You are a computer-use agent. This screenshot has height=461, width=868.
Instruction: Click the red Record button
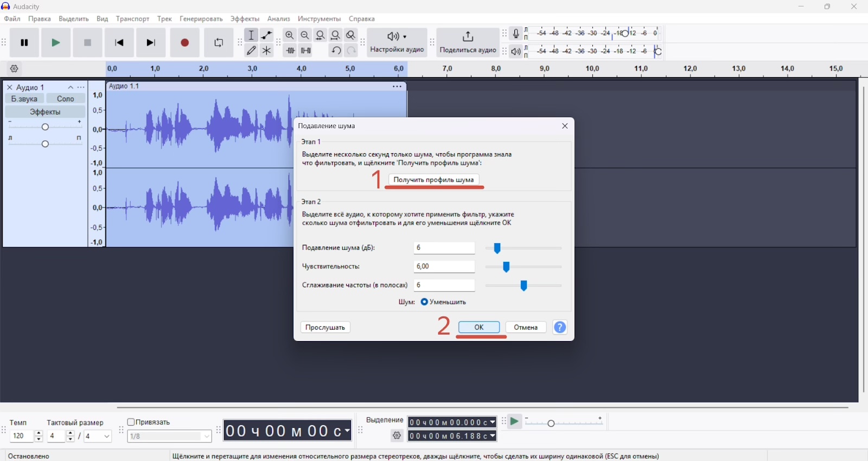click(185, 43)
